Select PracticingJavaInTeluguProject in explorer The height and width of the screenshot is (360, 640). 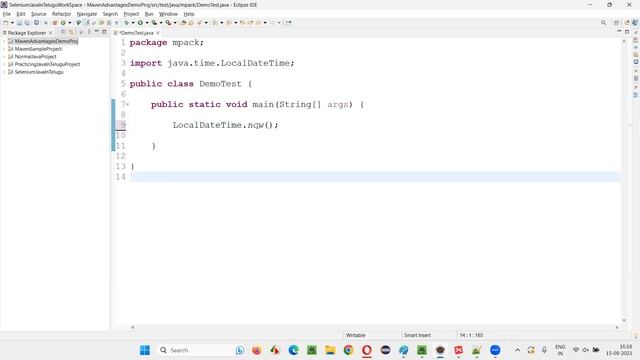pyautogui.click(x=47, y=64)
